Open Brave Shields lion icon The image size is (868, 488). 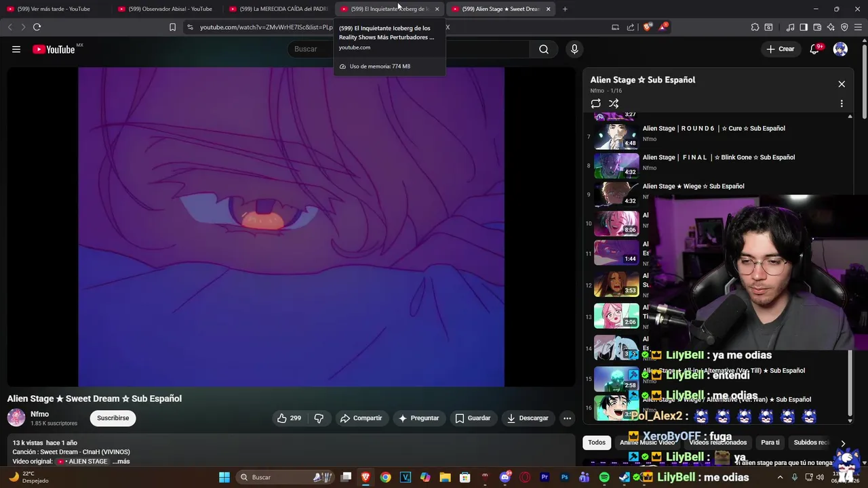pos(648,27)
